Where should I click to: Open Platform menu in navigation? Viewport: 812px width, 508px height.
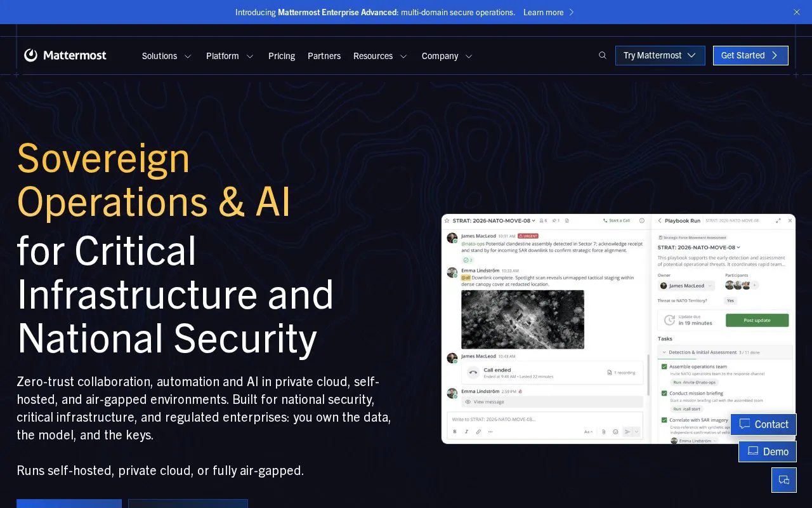click(x=230, y=56)
